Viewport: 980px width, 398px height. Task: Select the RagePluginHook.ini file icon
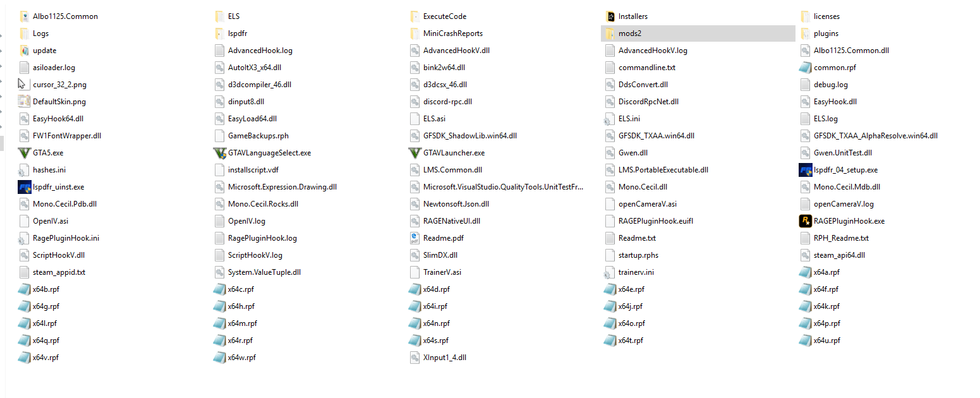point(24,238)
